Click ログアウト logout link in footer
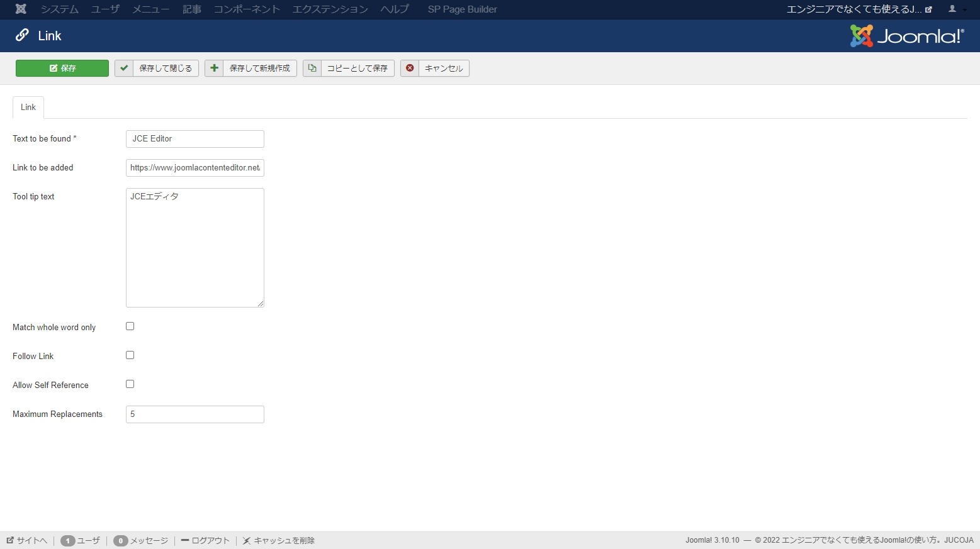 pyautogui.click(x=205, y=540)
